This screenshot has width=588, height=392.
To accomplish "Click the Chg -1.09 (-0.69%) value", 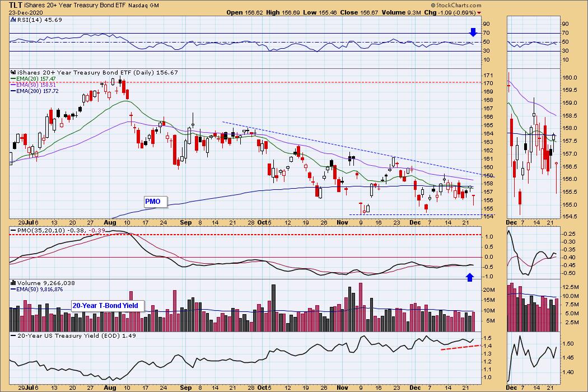I will pos(450,12).
